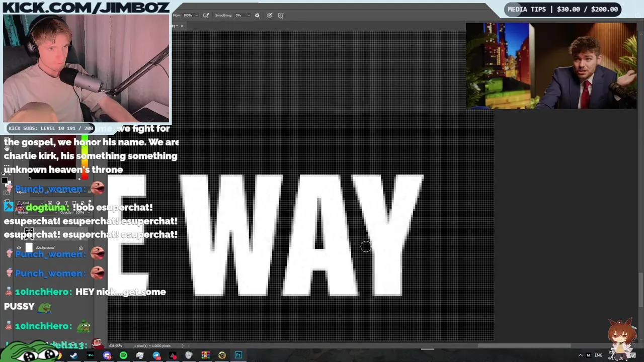Click the streamer webcam feed
This screenshot has width=644, height=362.
[87, 69]
